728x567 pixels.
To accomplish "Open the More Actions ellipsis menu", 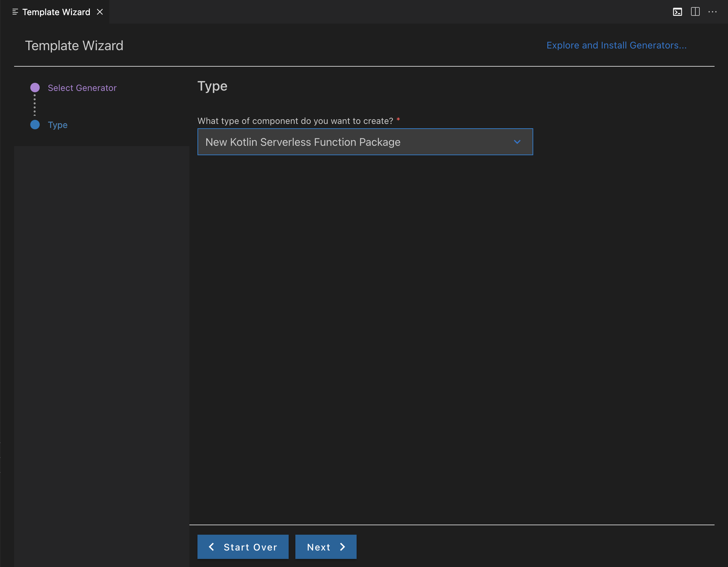I will (712, 12).
